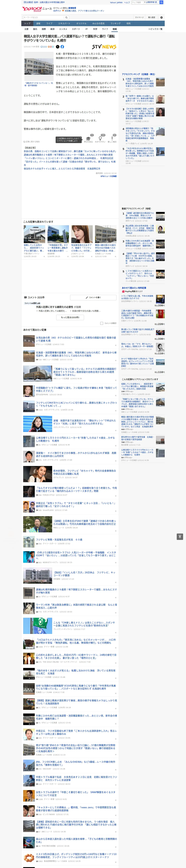Share article on X (Twitter) icon
Viewport: 186px width, 868px height.
coord(57,47)
